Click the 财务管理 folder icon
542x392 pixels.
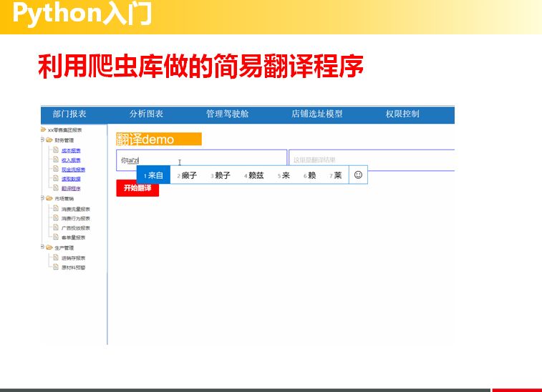click(x=49, y=140)
